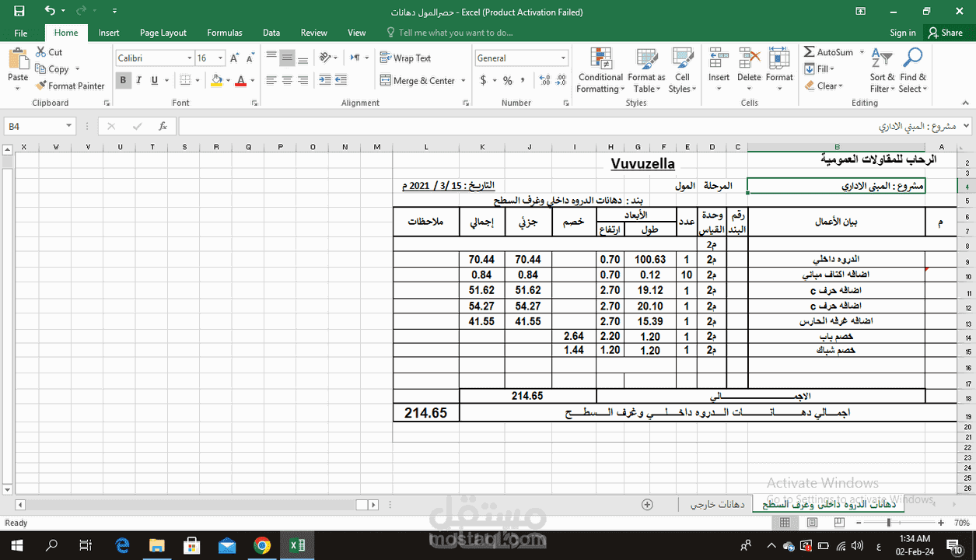The height and width of the screenshot is (560, 976).
Task: Click the Save icon in title bar
Action: coord(19,12)
